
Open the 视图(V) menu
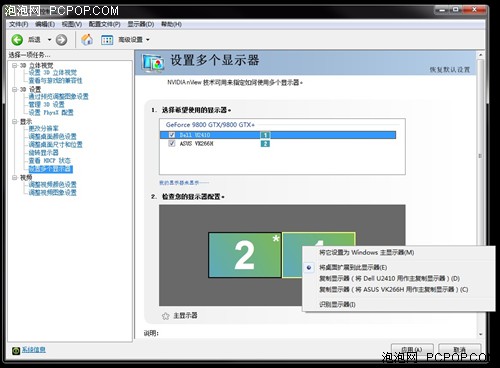[72, 24]
